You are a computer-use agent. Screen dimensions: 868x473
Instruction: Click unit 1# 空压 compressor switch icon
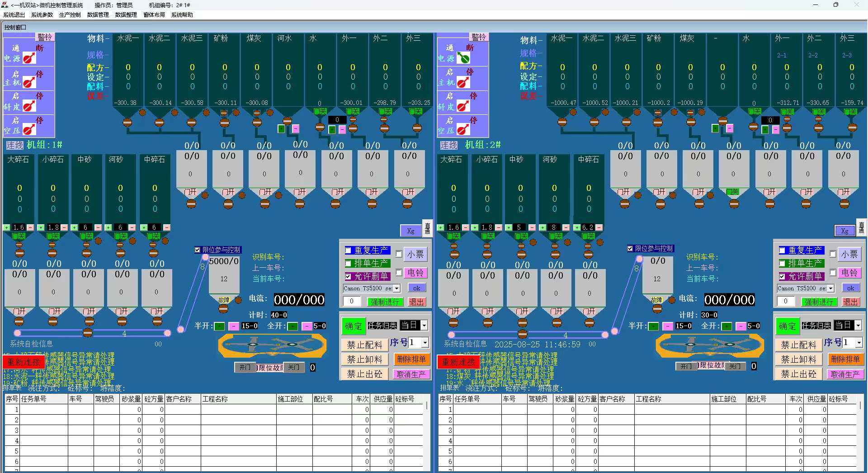pyautogui.click(x=29, y=130)
